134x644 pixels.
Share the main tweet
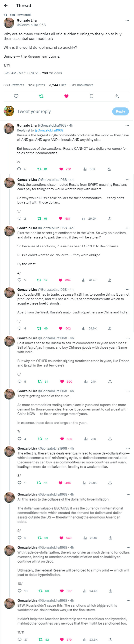116,96
